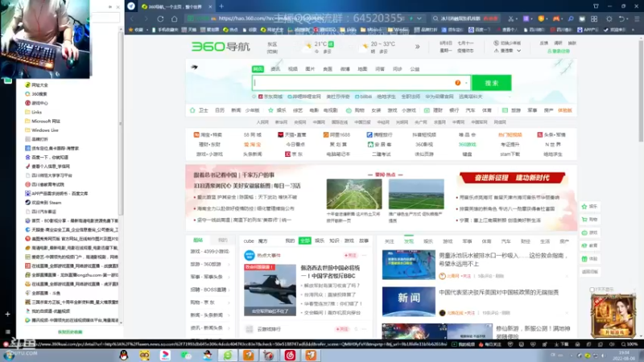Screen dimensions: 644x362
Task: Open the 阿里1688 site link
Action: coord(336,134)
